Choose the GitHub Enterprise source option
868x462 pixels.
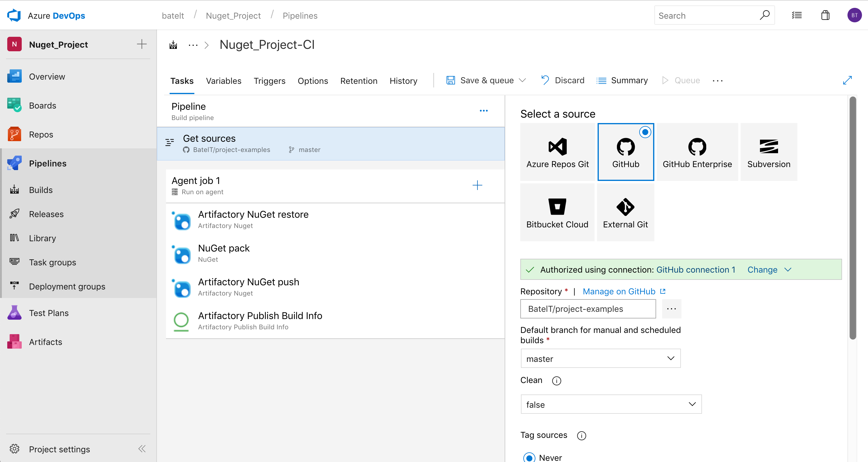pos(697,152)
